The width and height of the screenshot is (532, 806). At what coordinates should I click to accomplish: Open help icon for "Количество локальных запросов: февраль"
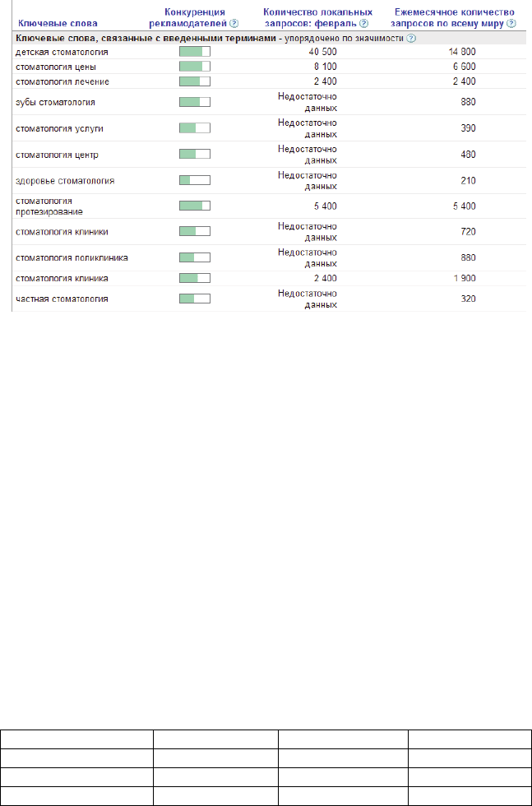[363, 24]
